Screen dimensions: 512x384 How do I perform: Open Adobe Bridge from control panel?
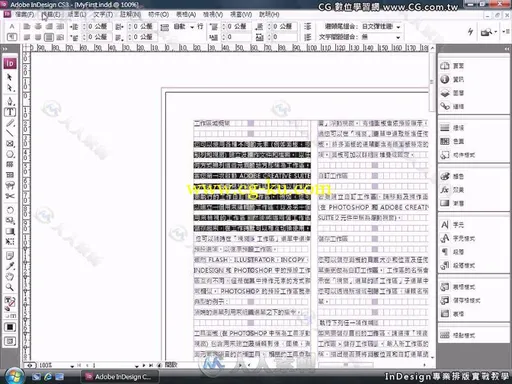click(x=486, y=32)
